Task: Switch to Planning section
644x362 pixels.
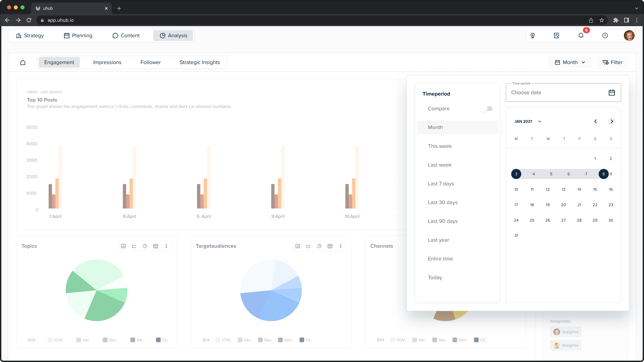Action: click(x=78, y=36)
